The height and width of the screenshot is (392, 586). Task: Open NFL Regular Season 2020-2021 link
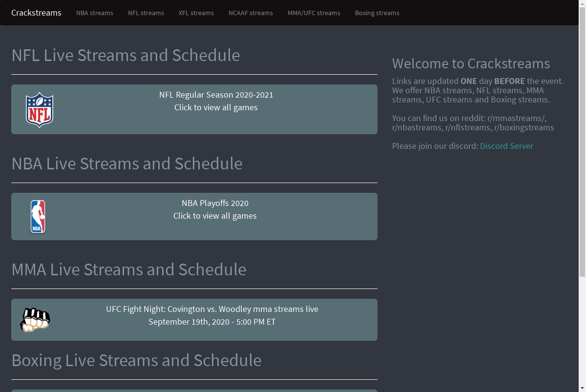216,95
